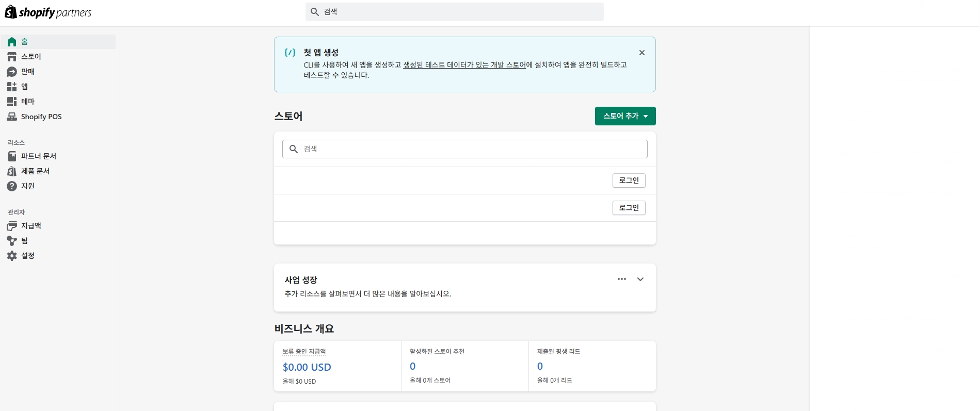Click the Shopify POS sidebar icon

(12, 117)
